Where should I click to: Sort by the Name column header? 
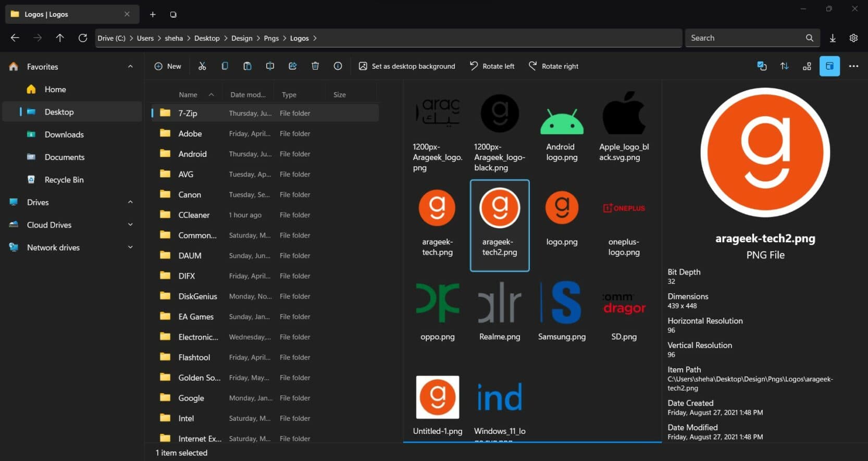(188, 95)
